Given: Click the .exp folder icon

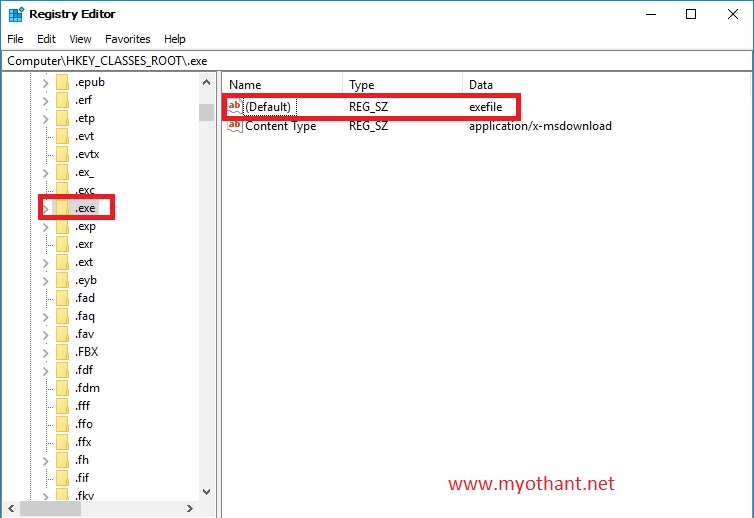Looking at the screenshot, I should coord(63,226).
